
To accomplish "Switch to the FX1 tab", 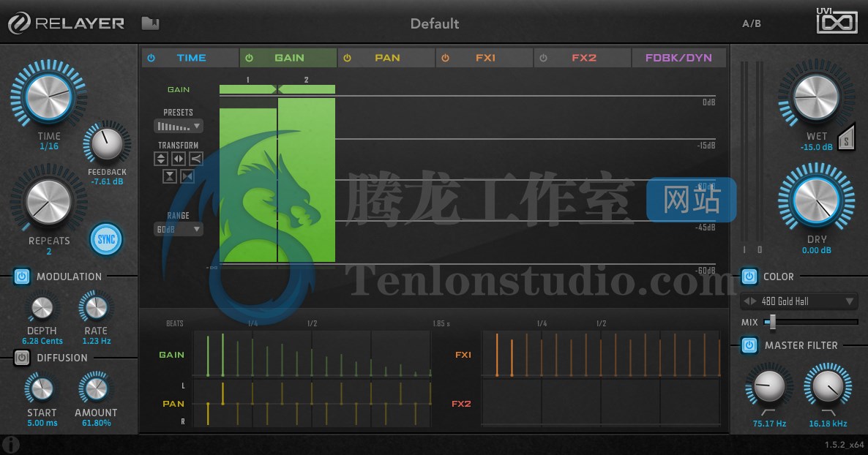I will 485,58.
